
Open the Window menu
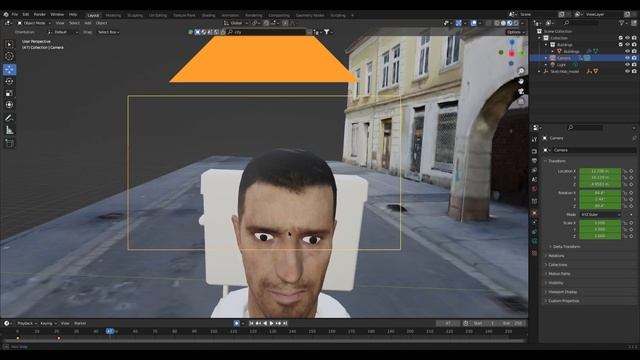(57, 14)
